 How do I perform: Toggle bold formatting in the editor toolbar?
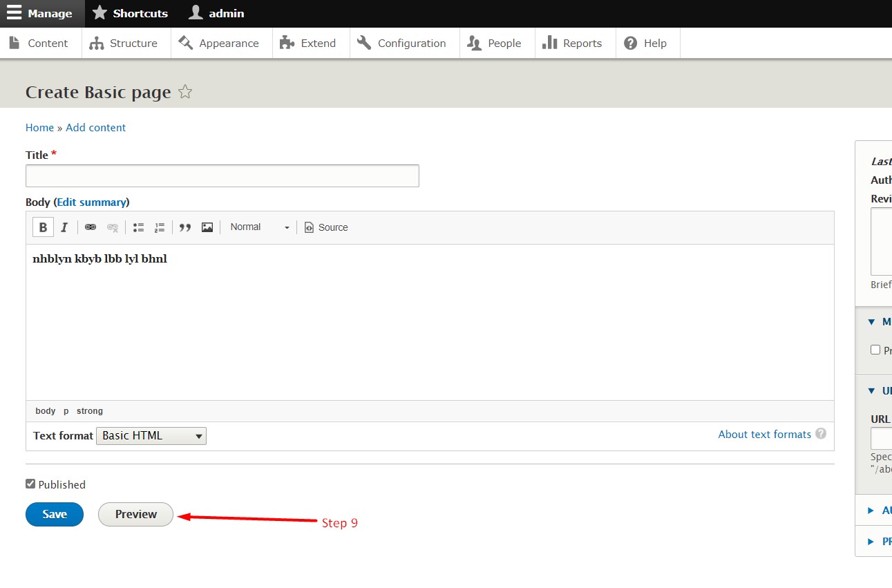pos(43,227)
